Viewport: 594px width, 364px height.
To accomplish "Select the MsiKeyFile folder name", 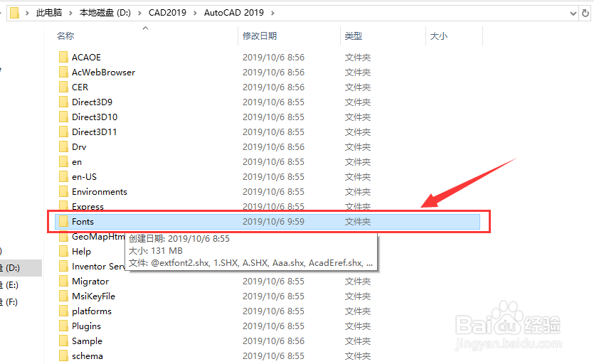I will point(93,296).
